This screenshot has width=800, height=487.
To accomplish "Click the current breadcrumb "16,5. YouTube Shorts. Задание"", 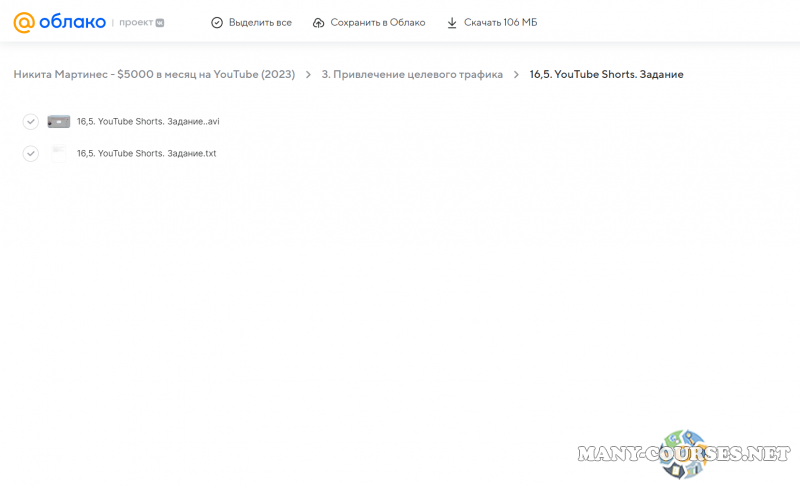I will [606, 74].
